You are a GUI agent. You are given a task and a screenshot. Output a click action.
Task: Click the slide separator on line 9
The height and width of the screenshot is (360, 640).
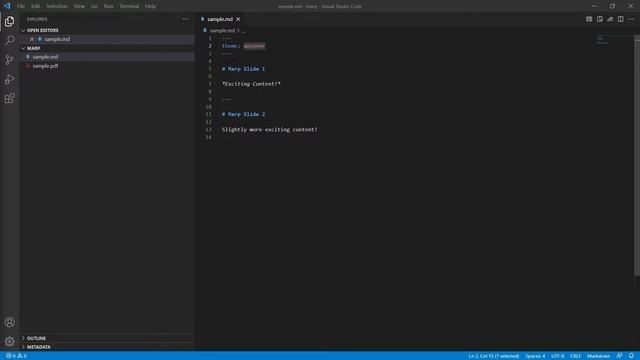(x=227, y=99)
